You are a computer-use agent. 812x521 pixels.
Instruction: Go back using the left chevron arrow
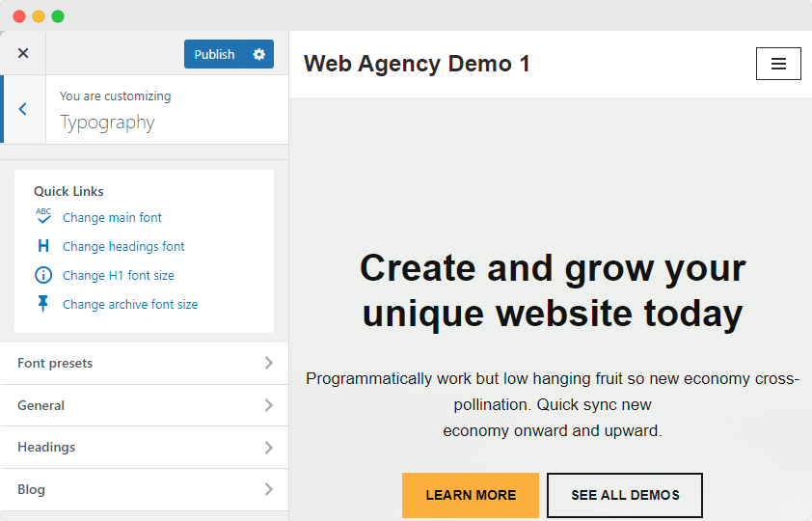23,109
